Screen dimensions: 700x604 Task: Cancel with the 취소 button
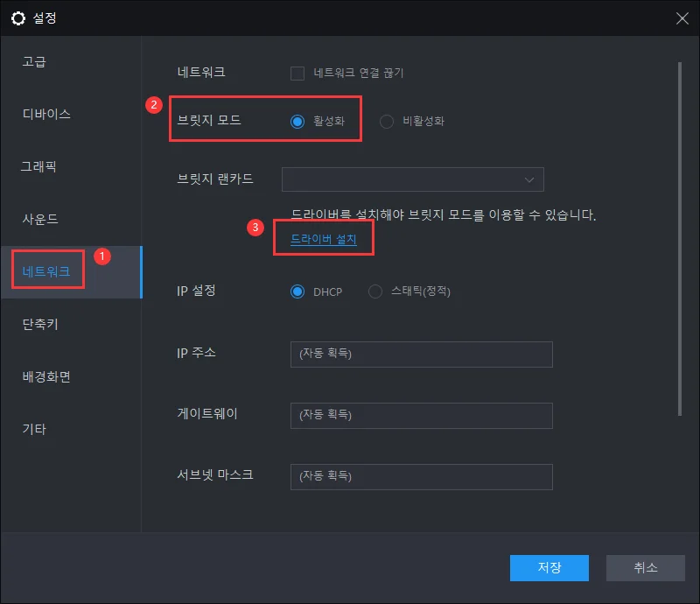(646, 568)
